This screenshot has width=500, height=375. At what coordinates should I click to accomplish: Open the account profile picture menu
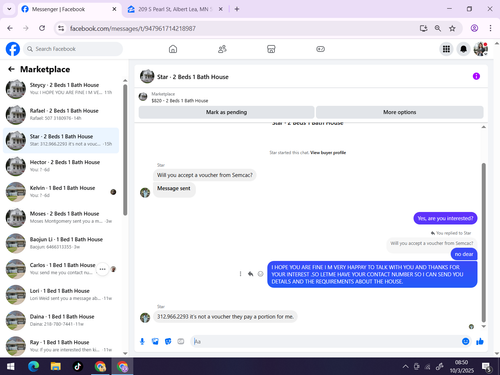[x=481, y=49]
